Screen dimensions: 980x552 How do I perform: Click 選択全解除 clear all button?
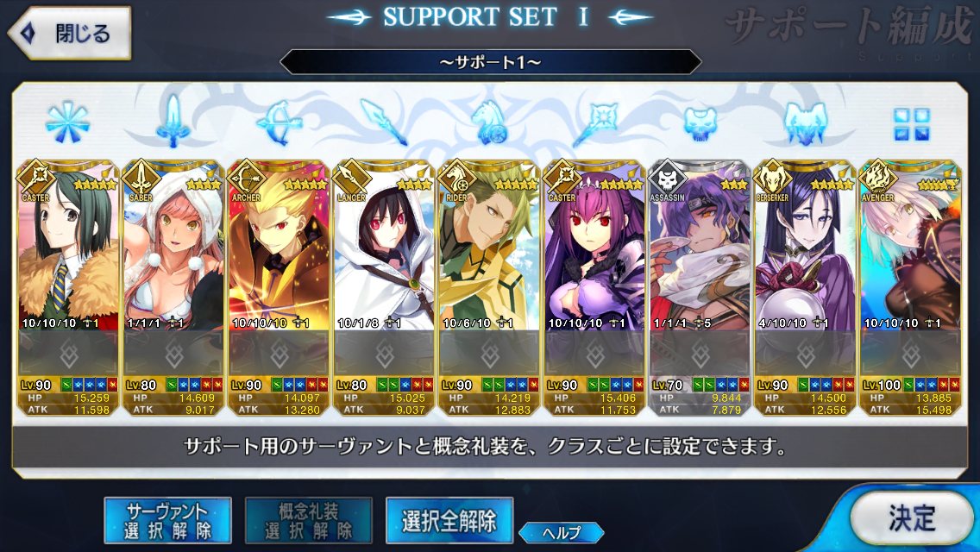coord(449,520)
